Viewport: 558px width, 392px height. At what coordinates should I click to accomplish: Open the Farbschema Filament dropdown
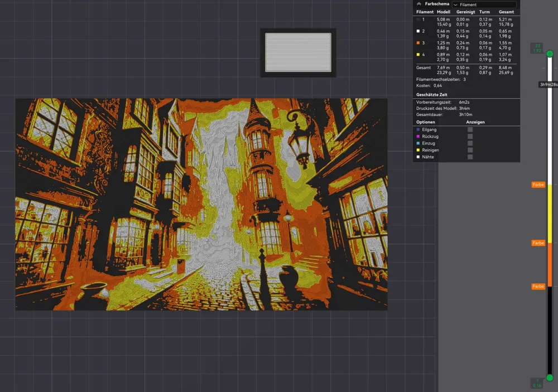click(484, 4)
